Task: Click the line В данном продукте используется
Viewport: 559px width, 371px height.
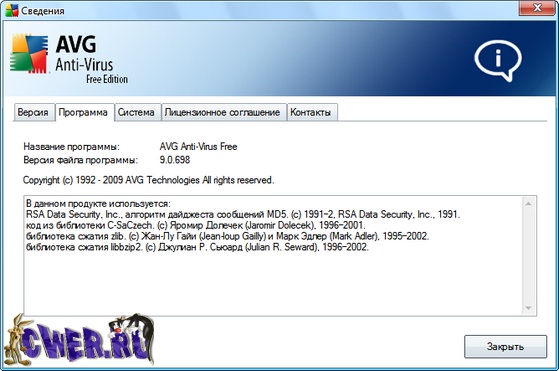Action: coord(98,204)
